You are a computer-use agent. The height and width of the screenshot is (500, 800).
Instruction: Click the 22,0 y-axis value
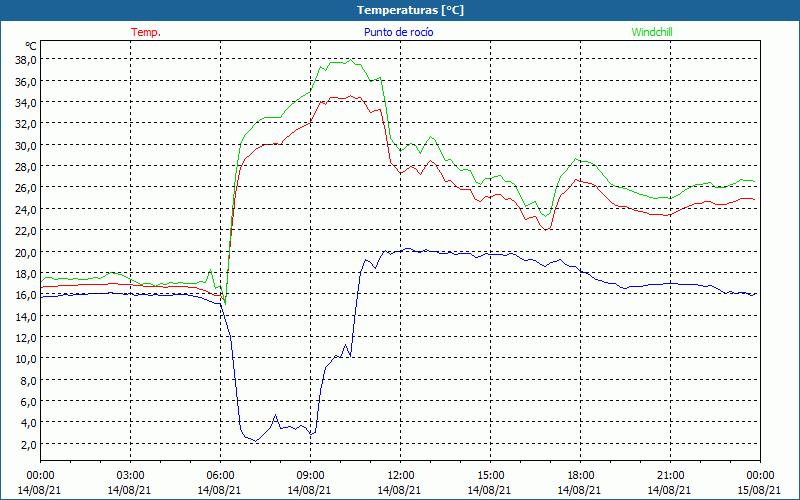26,231
